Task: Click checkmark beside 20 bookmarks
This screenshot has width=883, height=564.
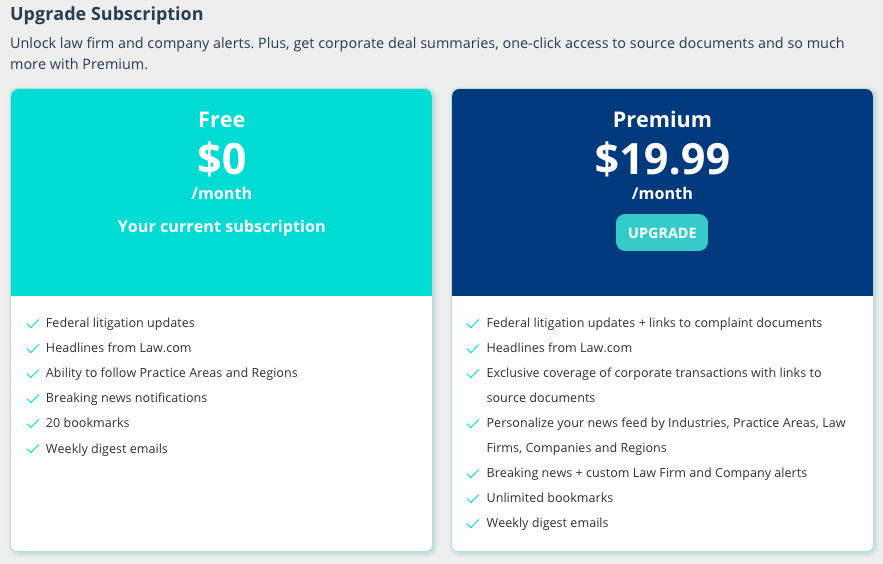Action: point(33,423)
